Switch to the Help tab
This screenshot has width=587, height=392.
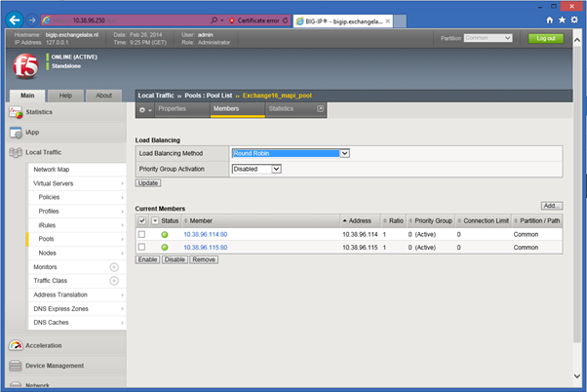(65, 96)
